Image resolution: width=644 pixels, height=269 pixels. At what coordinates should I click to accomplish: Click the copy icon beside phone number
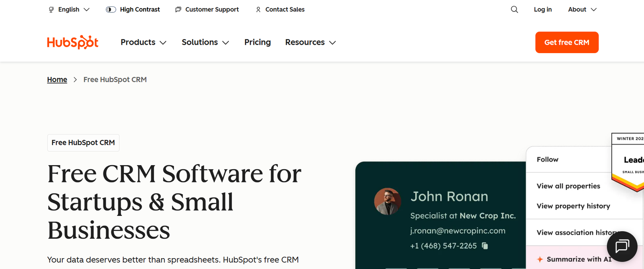pos(485,246)
